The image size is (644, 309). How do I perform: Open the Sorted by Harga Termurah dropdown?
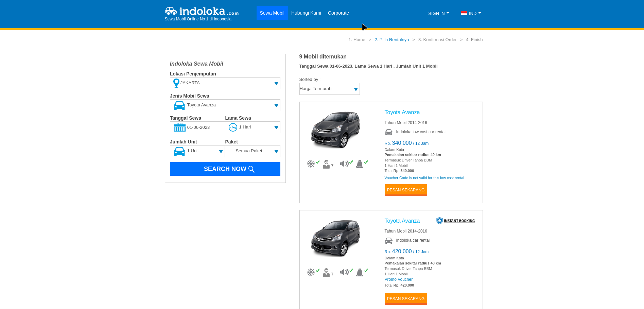click(329, 89)
